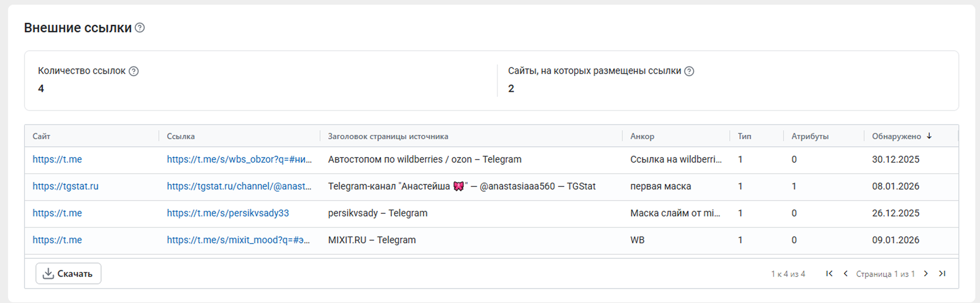Screen dimensions: 980x303
Task: Select the MIXIT.RU – Telegram row title
Action: pos(372,240)
